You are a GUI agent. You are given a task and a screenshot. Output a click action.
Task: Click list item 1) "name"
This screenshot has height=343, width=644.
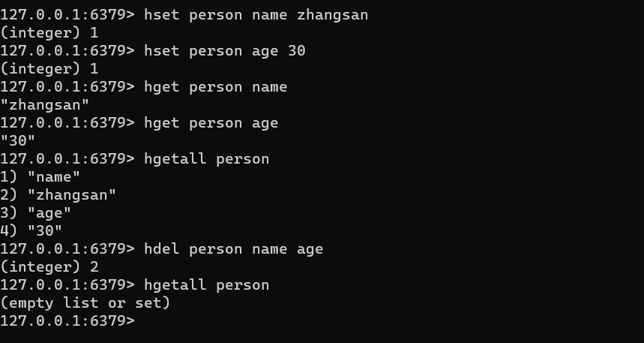40,177
